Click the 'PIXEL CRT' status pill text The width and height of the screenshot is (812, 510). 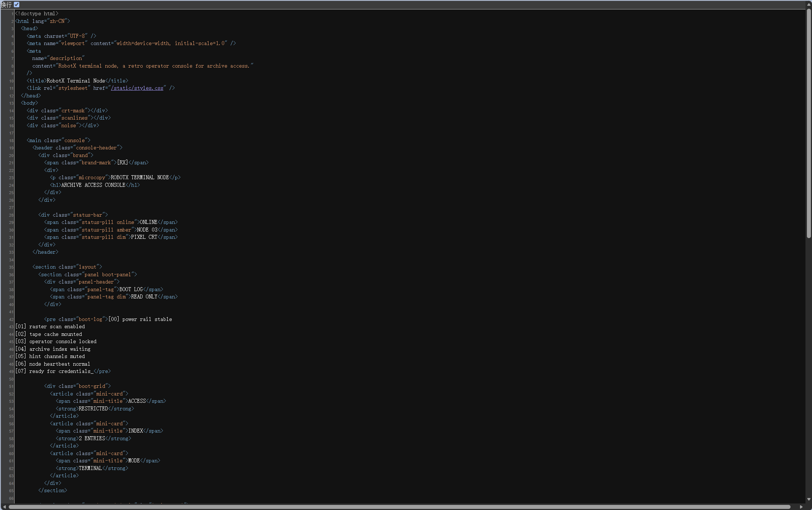click(x=144, y=237)
